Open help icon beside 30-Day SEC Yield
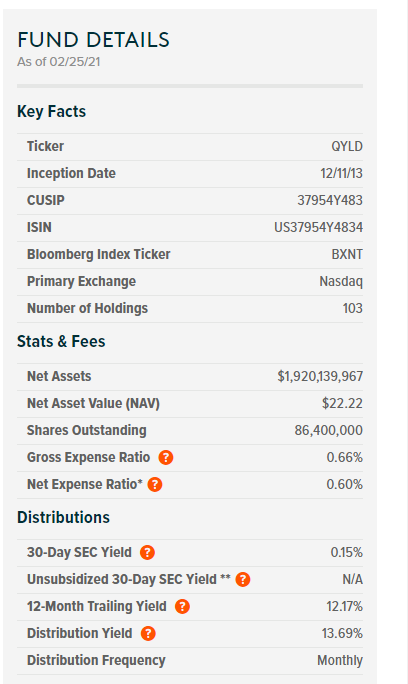Image resolution: width=408 pixels, height=684 pixels. 147,553
